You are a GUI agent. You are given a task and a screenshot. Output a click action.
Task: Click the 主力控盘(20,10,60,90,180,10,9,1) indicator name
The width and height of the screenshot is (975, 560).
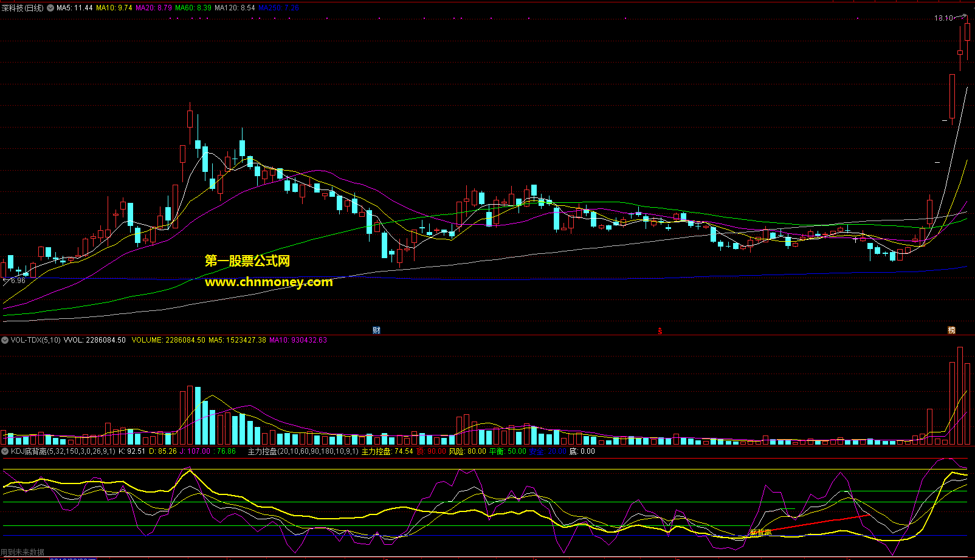(x=303, y=451)
